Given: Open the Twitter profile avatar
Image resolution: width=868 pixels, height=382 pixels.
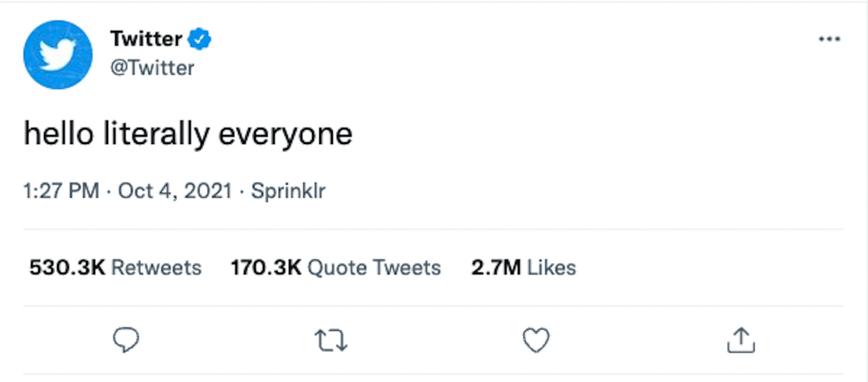Looking at the screenshot, I should click(58, 55).
